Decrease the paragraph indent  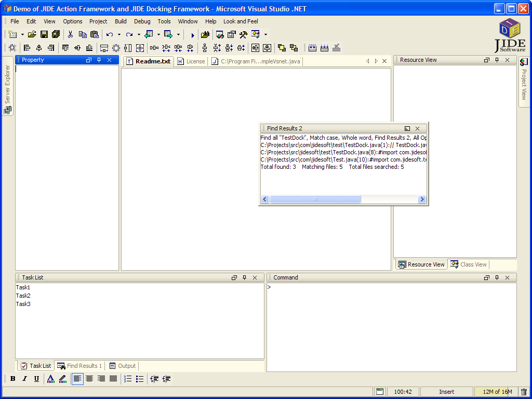(154, 379)
